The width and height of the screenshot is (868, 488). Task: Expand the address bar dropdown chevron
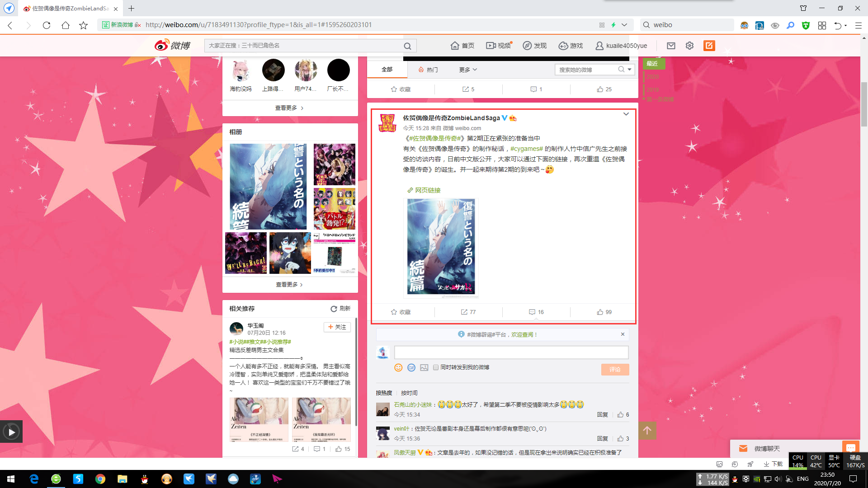pyautogui.click(x=624, y=25)
